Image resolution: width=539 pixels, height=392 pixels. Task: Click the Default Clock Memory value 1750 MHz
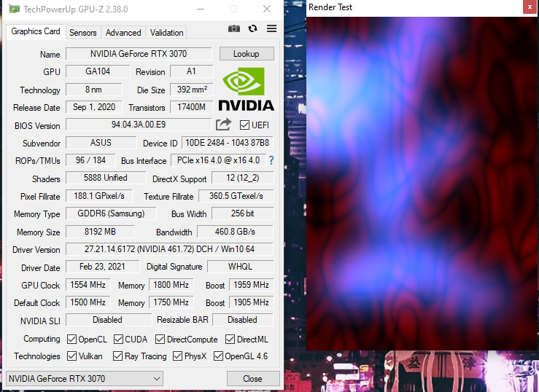(x=171, y=302)
